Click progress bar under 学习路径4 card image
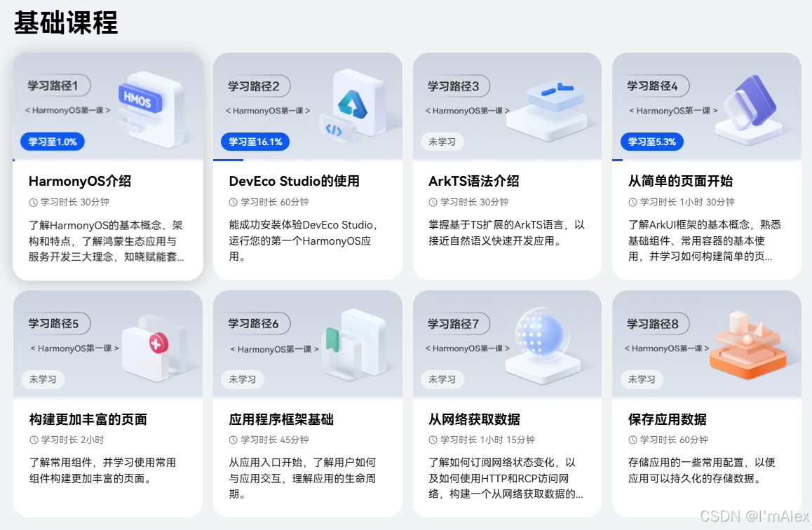The width and height of the screenshot is (812, 530). tap(706, 160)
